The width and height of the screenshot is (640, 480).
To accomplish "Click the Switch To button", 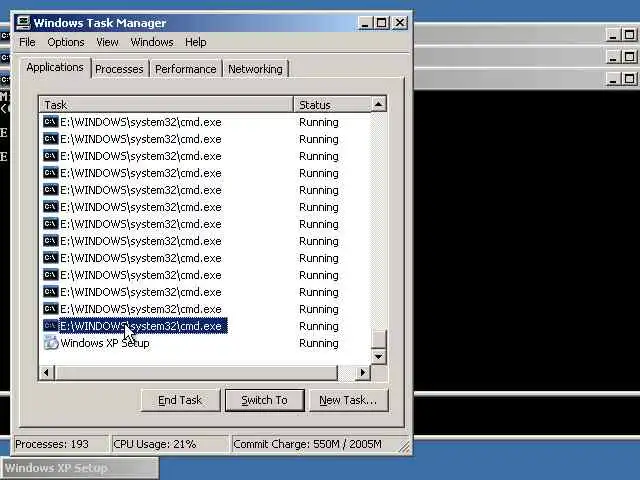I will click(264, 400).
